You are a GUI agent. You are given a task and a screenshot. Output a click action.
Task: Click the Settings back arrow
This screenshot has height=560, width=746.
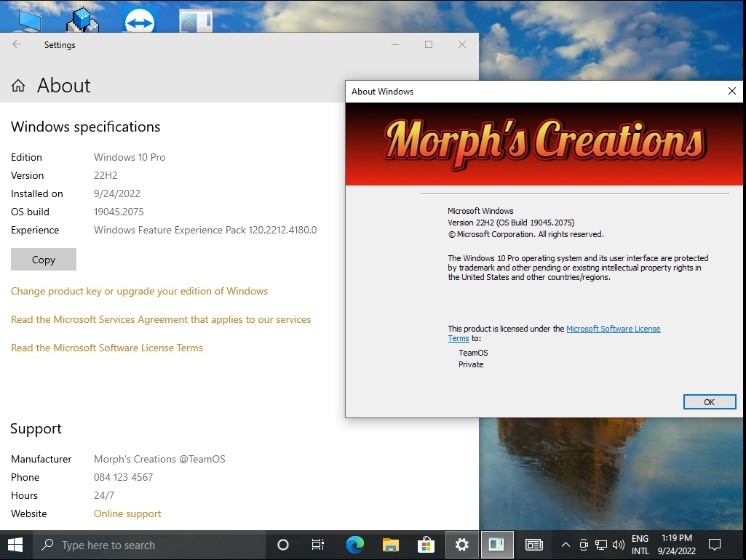click(17, 44)
